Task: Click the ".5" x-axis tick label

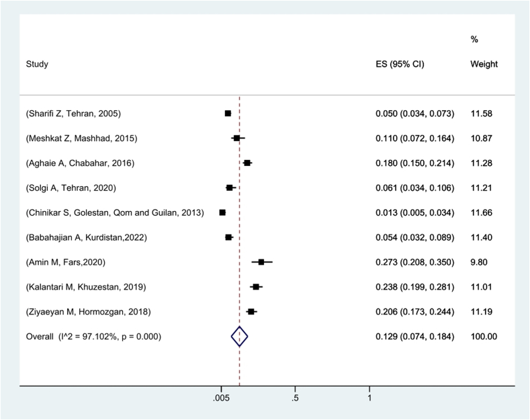Action: (x=295, y=398)
